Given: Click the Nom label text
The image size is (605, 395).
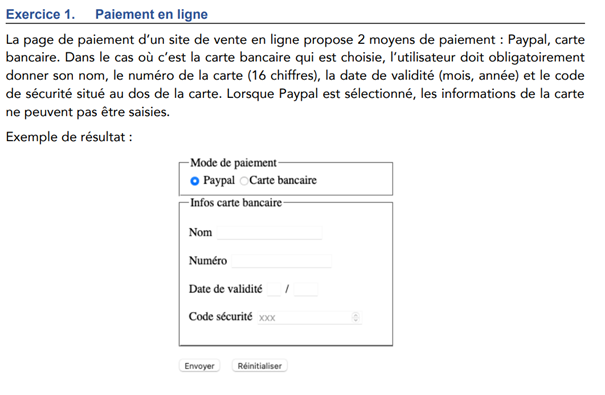Looking at the screenshot, I should (200, 232).
